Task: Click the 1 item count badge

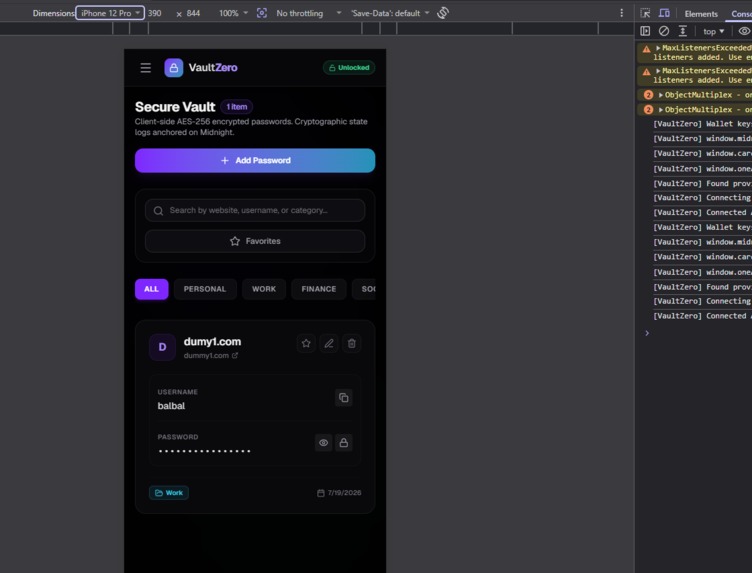Action: tap(236, 106)
